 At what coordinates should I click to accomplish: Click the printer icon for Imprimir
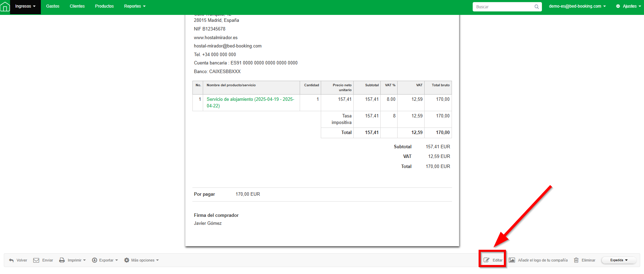click(x=62, y=260)
